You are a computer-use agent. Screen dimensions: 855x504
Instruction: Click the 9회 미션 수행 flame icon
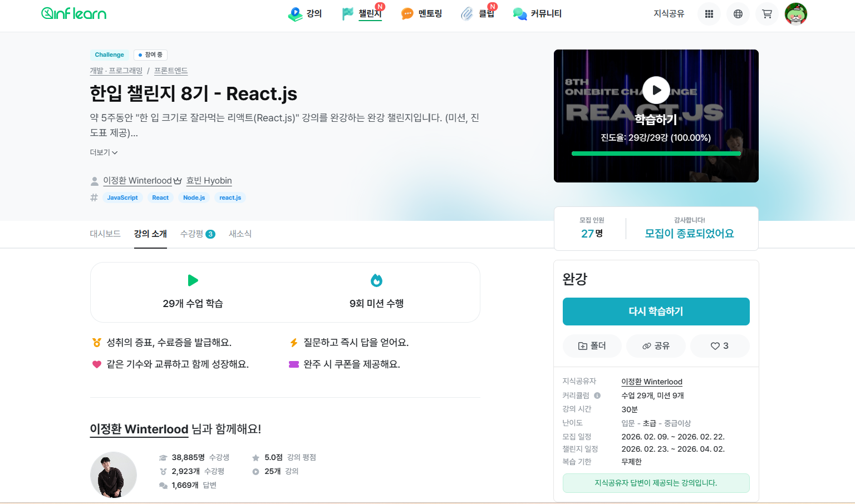coord(377,280)
